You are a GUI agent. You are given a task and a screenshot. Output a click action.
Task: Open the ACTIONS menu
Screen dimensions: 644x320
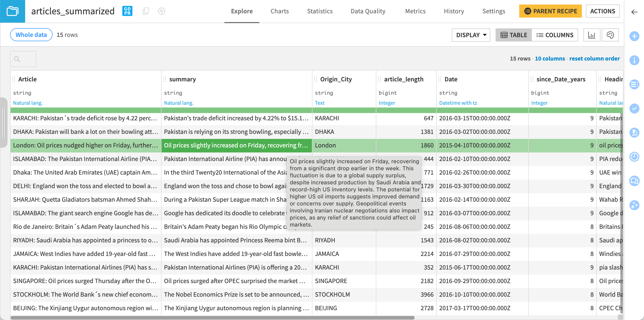click(603, 11)
